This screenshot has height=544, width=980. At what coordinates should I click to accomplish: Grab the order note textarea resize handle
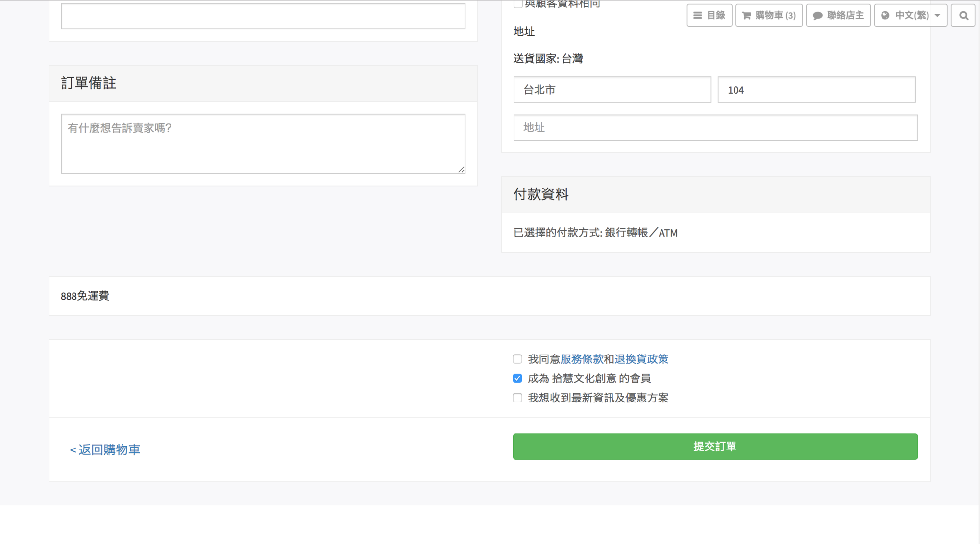click(461, 169)
